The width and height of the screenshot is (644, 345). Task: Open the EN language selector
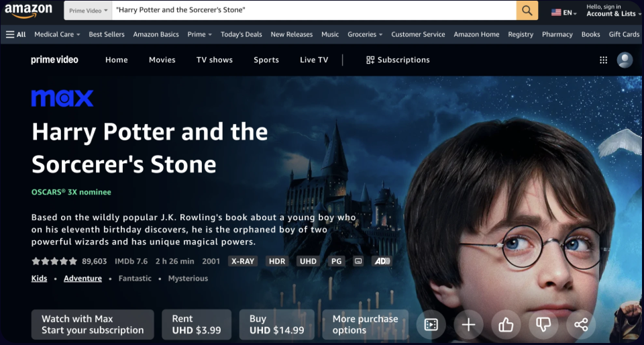point(564,12)
